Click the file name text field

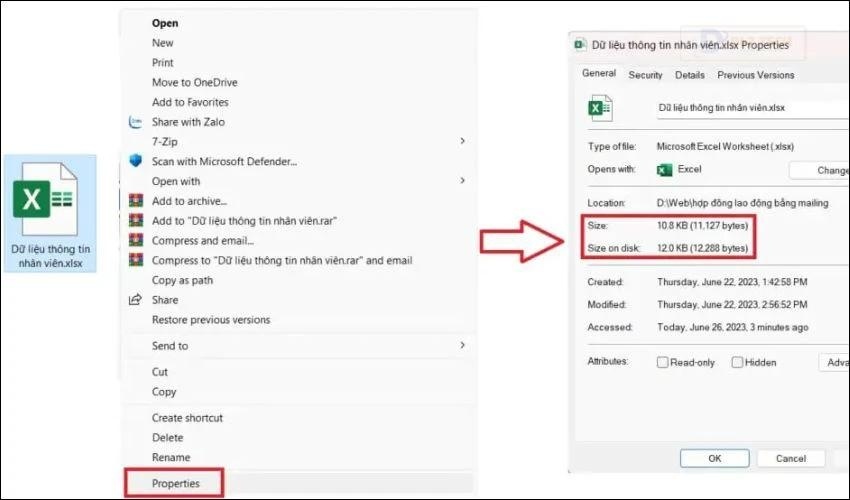coord(750,105)
